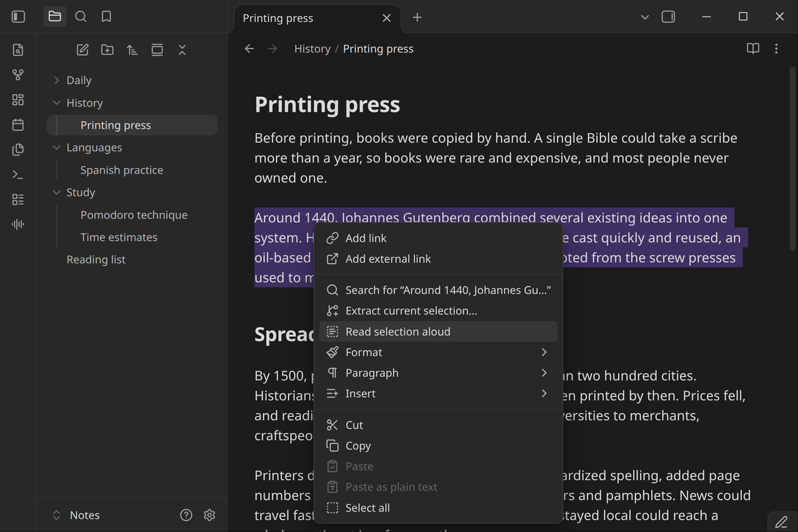Open the audio recorder ribbon icon

[x=18, y=224]
